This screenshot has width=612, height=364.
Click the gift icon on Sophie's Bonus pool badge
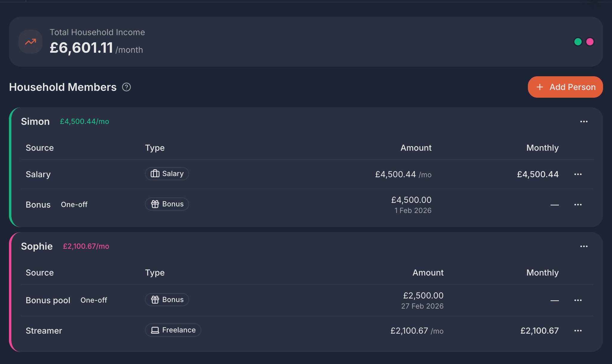click(155, 300)
